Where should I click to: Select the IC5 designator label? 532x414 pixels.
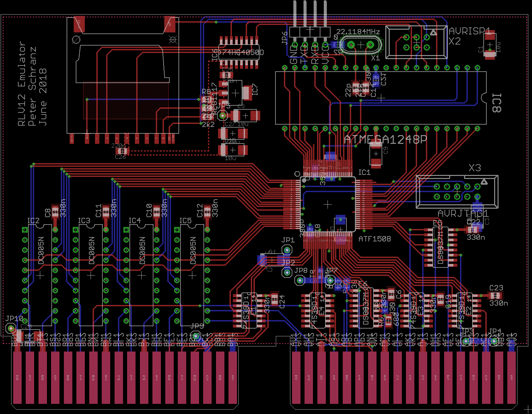click(185, 221)
